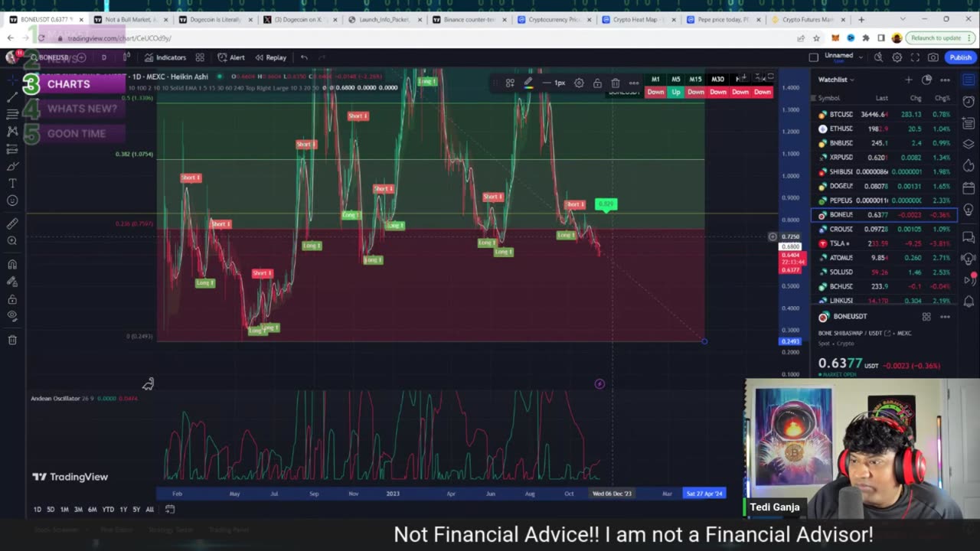
Task: Select the zoom in tool
Action: click(x=12, y=241)
